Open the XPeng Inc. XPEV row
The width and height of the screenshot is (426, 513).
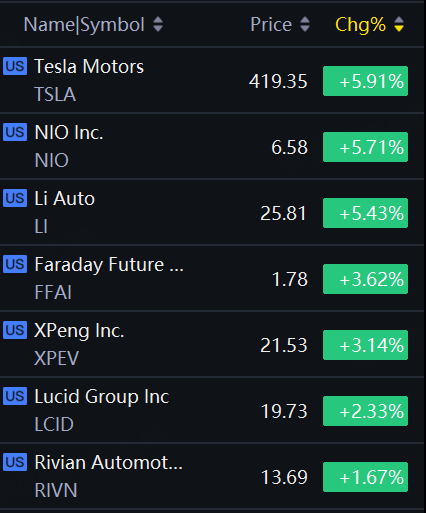pyautogui.click(x=213, y=344)
